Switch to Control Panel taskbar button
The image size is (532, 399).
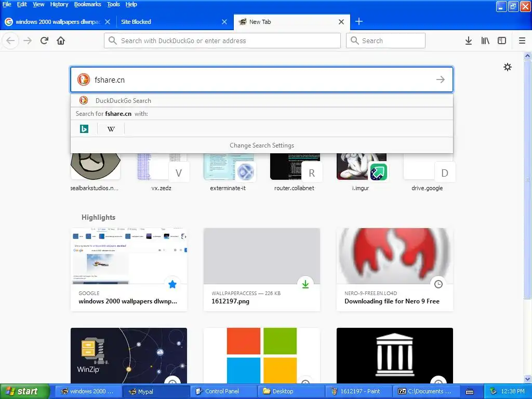223,392
